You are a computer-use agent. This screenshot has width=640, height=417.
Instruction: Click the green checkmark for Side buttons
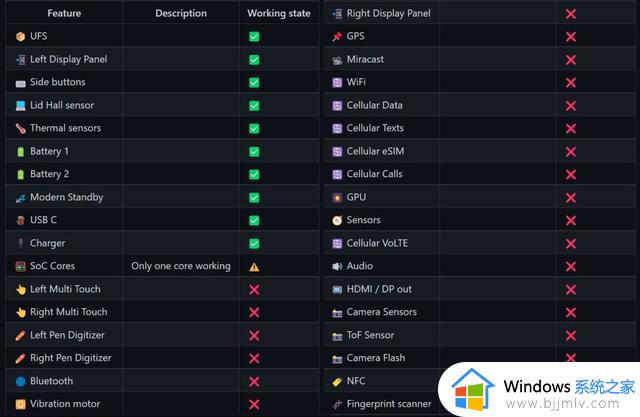[254, 83]
